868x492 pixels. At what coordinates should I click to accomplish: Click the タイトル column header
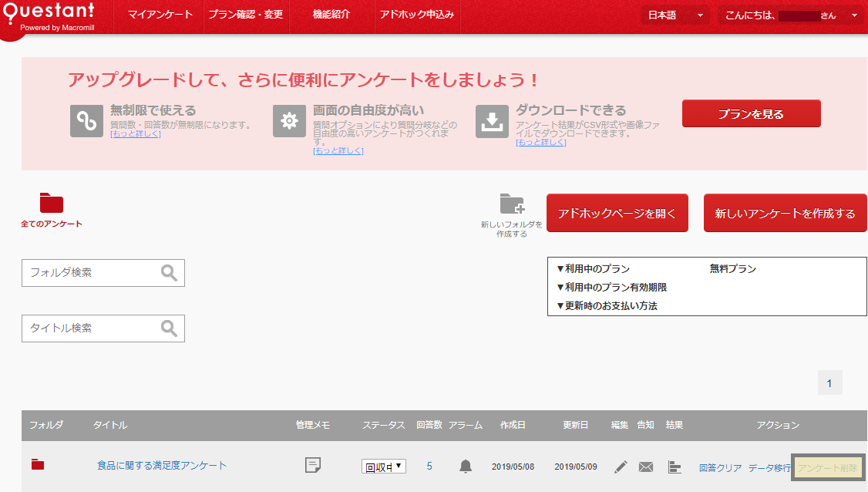point(110,425)
